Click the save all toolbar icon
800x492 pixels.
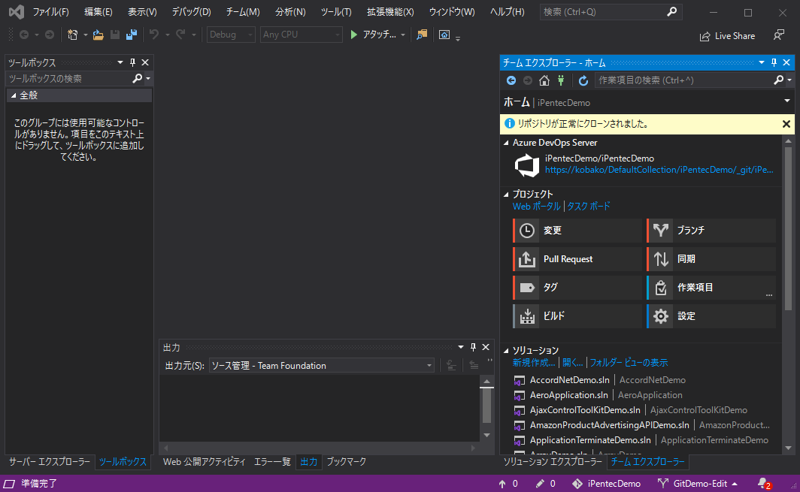(x=132, y=35)
